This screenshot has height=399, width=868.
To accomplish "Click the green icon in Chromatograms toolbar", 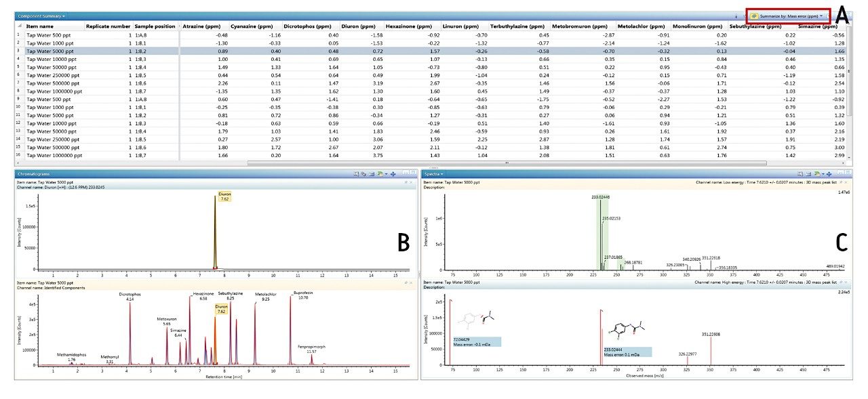I will (x=382, y=174).
